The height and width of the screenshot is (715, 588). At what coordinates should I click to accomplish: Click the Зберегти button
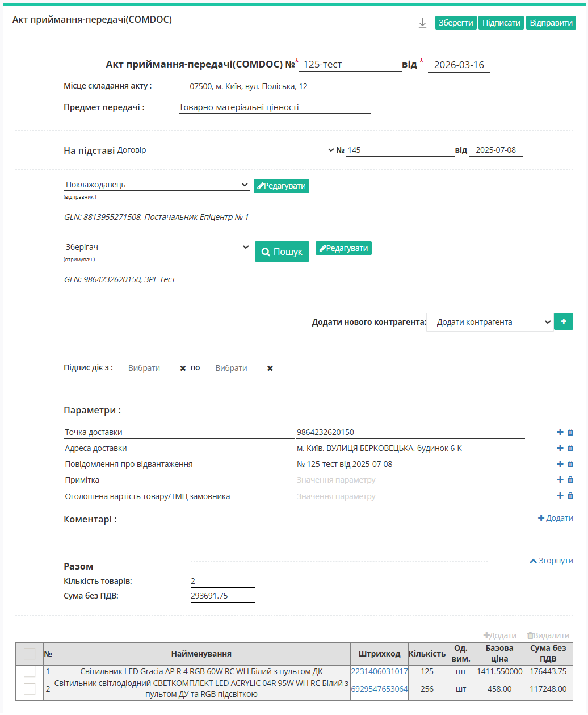tap(456, 23)
